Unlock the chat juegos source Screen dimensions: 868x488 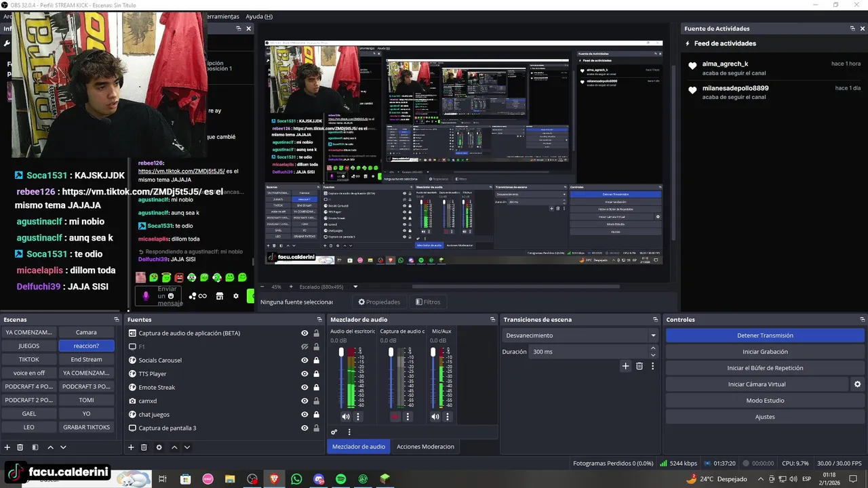point(316,415)
